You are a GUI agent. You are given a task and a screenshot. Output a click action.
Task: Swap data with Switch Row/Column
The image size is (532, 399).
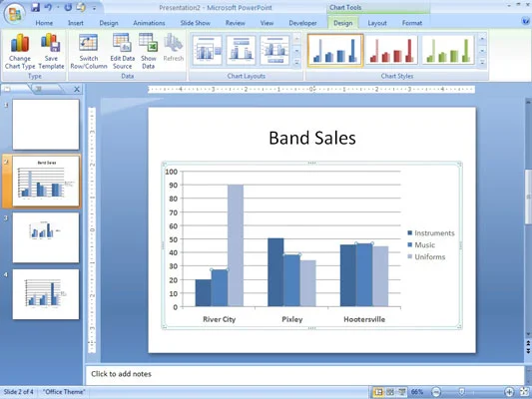89,51
